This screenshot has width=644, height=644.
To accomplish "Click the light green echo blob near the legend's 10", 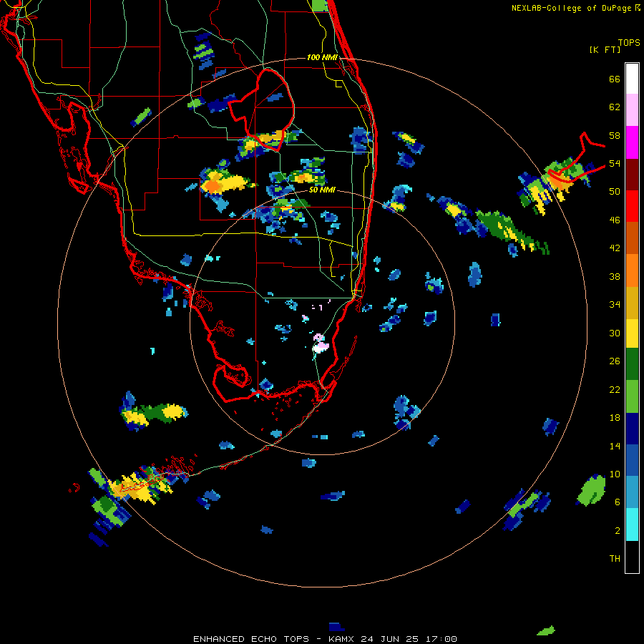I will pyautogui.click(x=592, y=489).
